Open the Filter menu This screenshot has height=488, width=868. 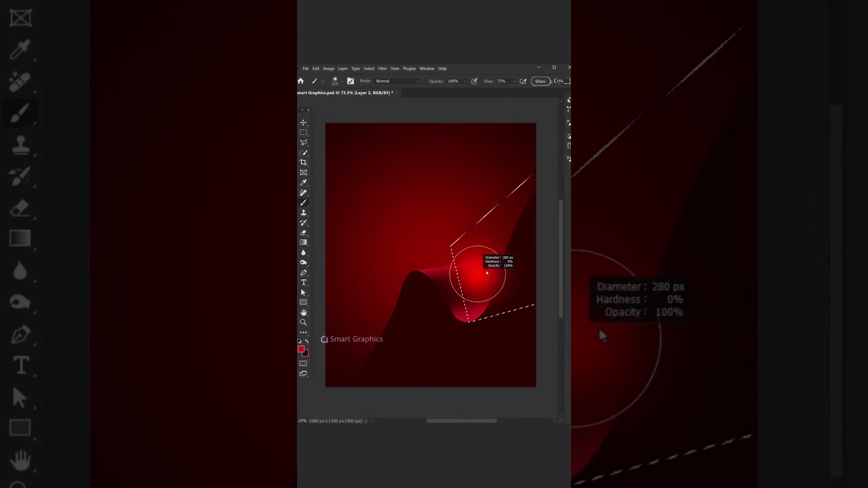382,68
